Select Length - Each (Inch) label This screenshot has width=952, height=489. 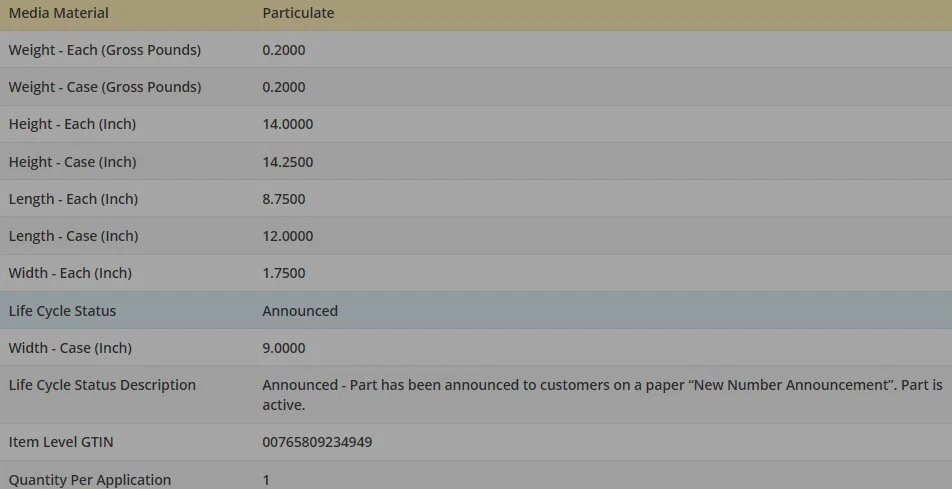(73, 199)
